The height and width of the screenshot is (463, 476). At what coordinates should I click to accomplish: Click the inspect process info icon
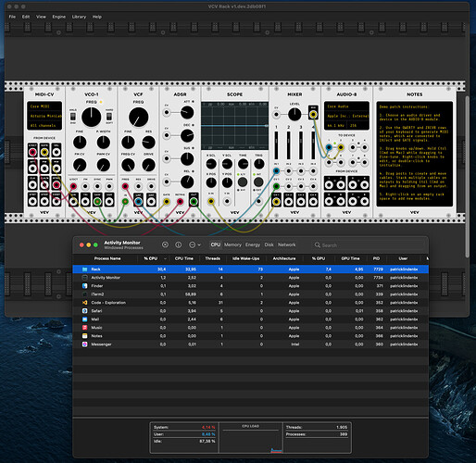179,244
